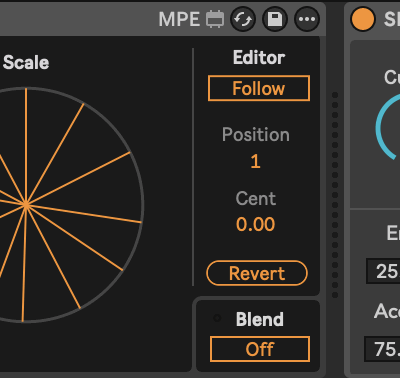The height and width of the screenshot is (378, 400).
Task: Toggle the orange device activator on the adjacent device
Action: coord(363,19)
